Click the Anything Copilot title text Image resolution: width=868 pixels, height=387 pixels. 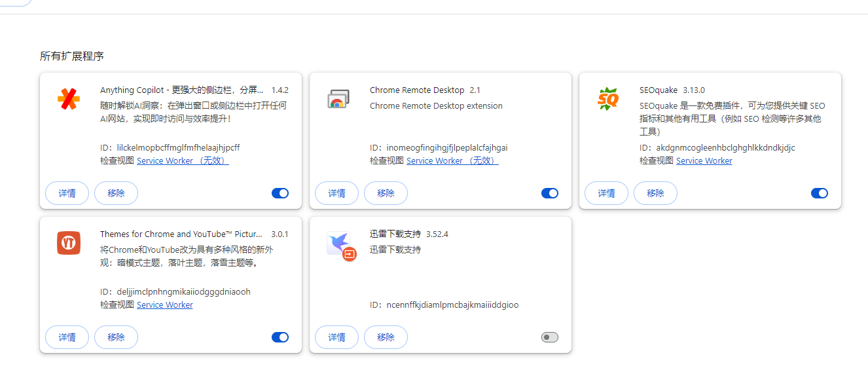tap(182, 90)
